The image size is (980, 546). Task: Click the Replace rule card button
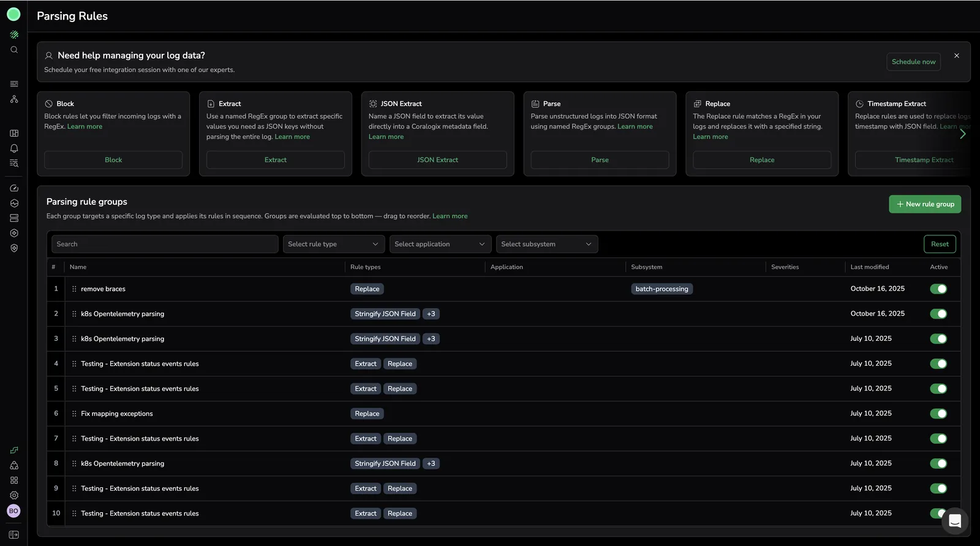(x=762, y=160)
